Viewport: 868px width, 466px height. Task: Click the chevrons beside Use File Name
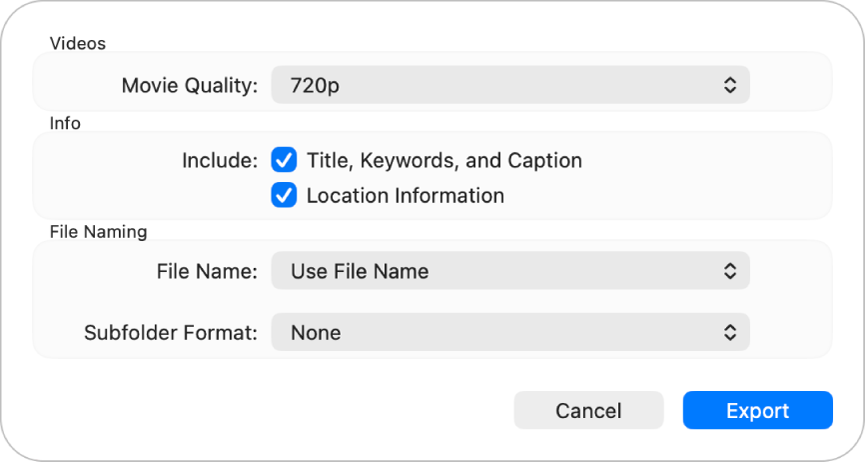(x=730, y=270)
